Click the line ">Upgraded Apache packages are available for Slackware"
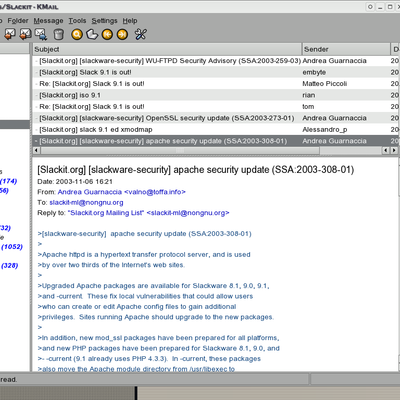This screenshot has height=400, width=400. (x=153, y=286)
